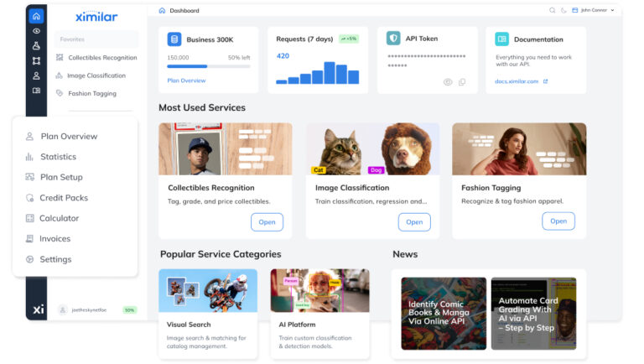Select the Business 300K usage progress bar
The width and height of the screenshot is (644, 364).
[x=209, y=66]
